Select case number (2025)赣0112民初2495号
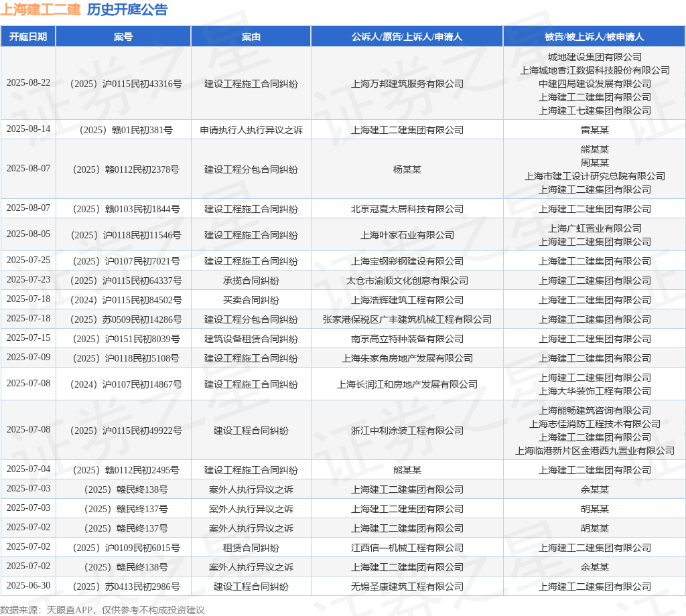686x616 pixels. tap(126, 470)
